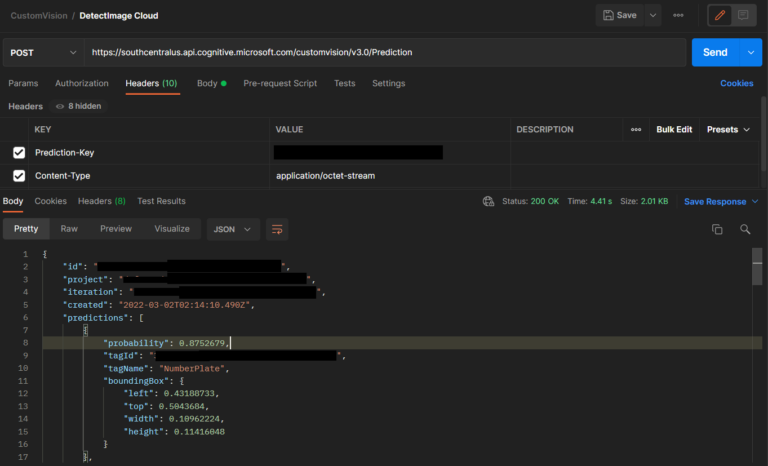Uncheck the Content-Type header checkbox
The height and width of the screenshot is (466, 768).
click(x=19, y=175)
